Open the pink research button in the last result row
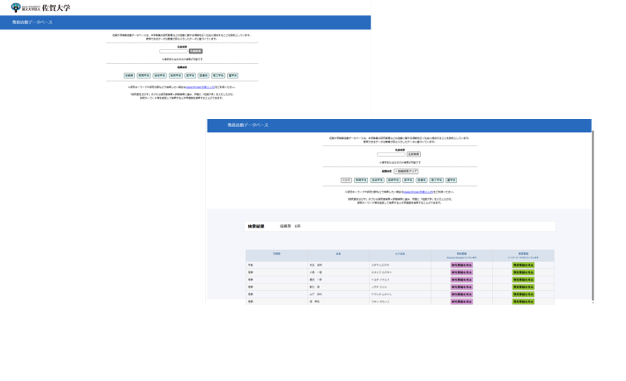This screenshot has width=626, height=381. pos(462,302)
